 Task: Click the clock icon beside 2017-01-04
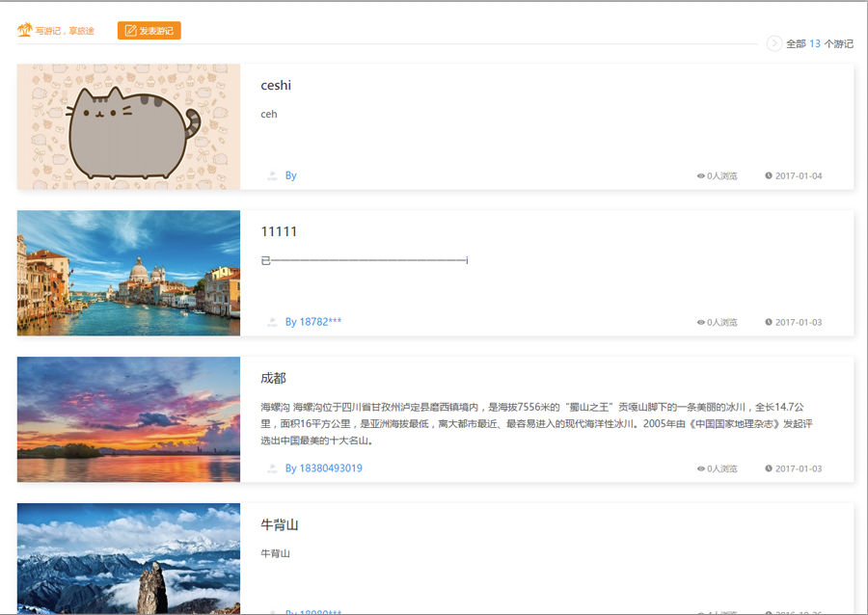pyautogui.click(x=769, y=175)
